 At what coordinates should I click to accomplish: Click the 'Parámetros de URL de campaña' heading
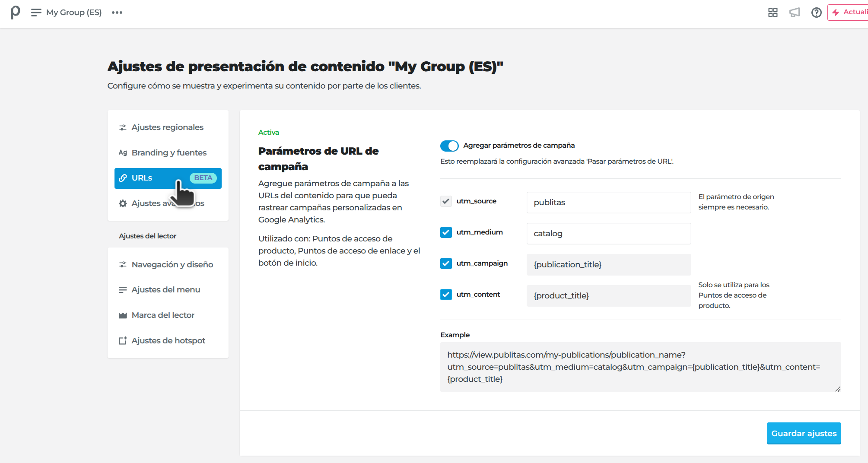coord(318,159)
